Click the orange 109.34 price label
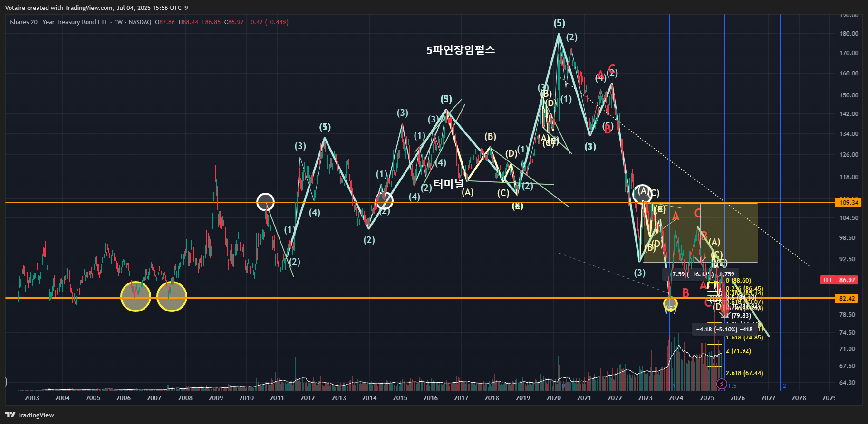Image resolution: width=868 pixels, height=424 pixels. click(849, 203)
